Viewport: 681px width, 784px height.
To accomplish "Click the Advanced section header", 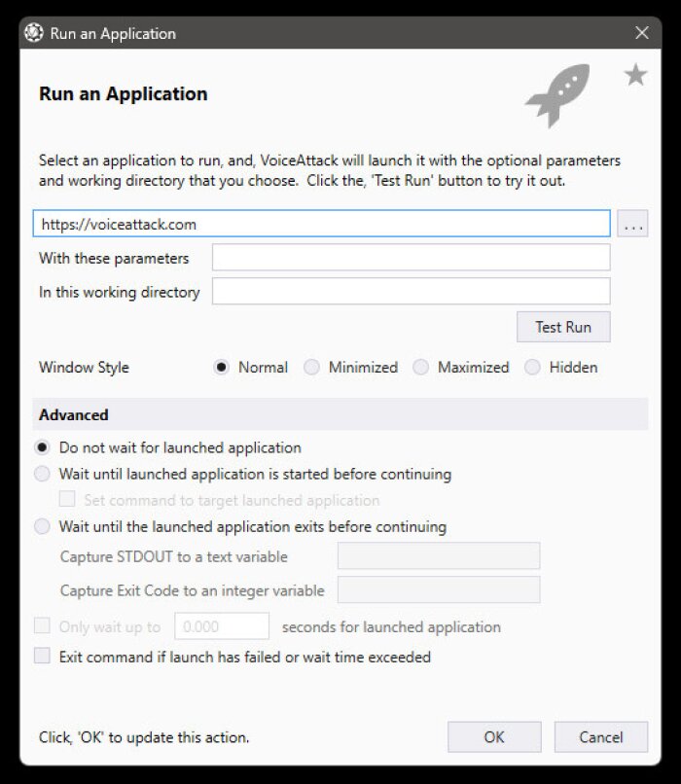I will point(340,414).
